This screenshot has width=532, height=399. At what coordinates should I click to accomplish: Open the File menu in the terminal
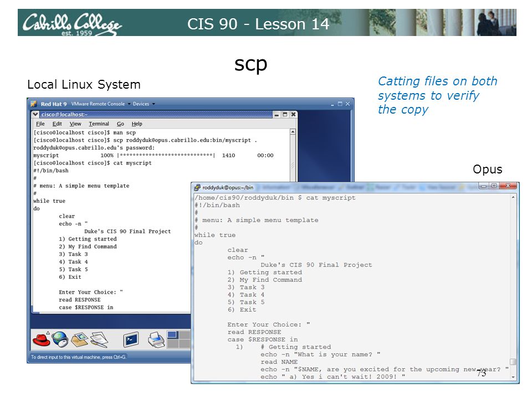40,124
